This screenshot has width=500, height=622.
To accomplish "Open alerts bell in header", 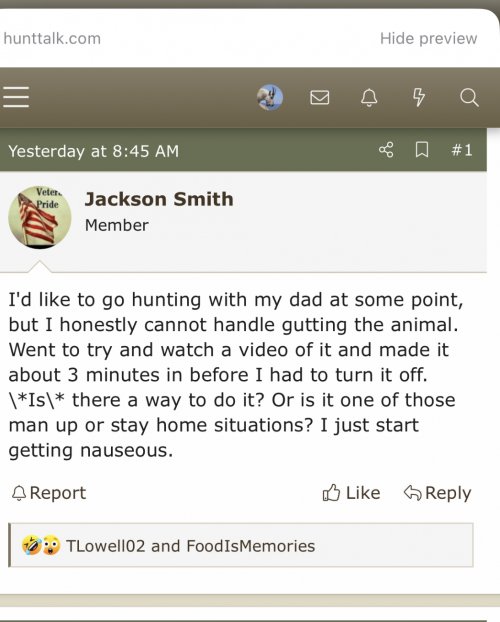I will (x=369, y=97).
